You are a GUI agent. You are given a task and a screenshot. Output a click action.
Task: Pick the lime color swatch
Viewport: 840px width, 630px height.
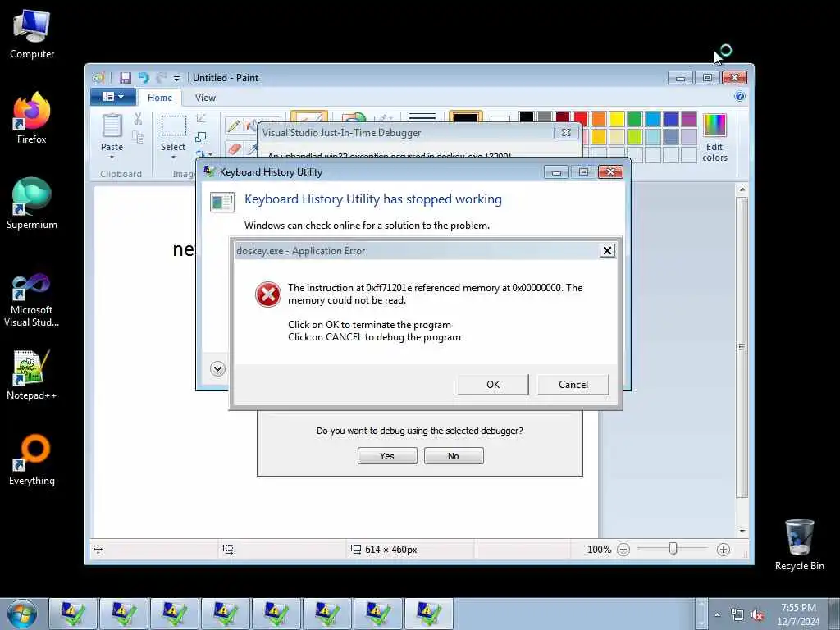coord(635,137)
